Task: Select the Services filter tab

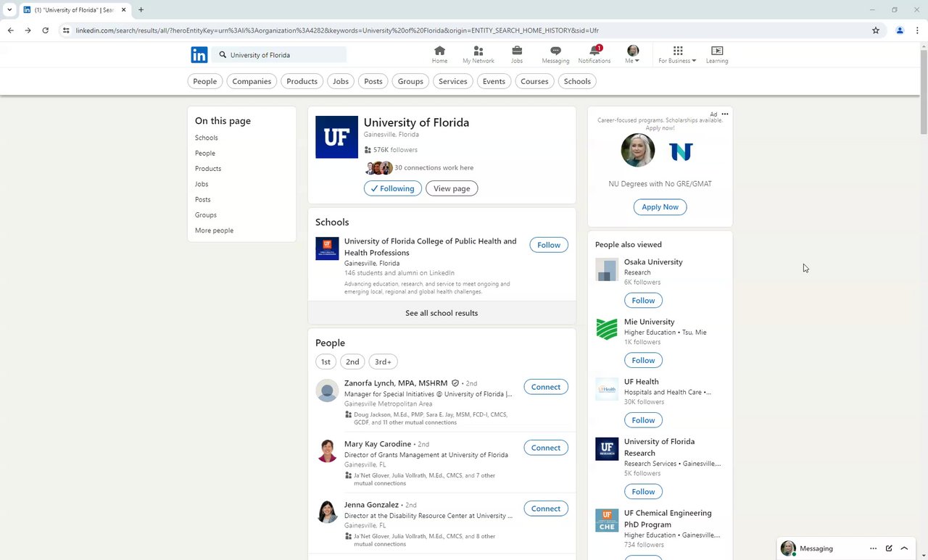Action: (x=453, y=81)
